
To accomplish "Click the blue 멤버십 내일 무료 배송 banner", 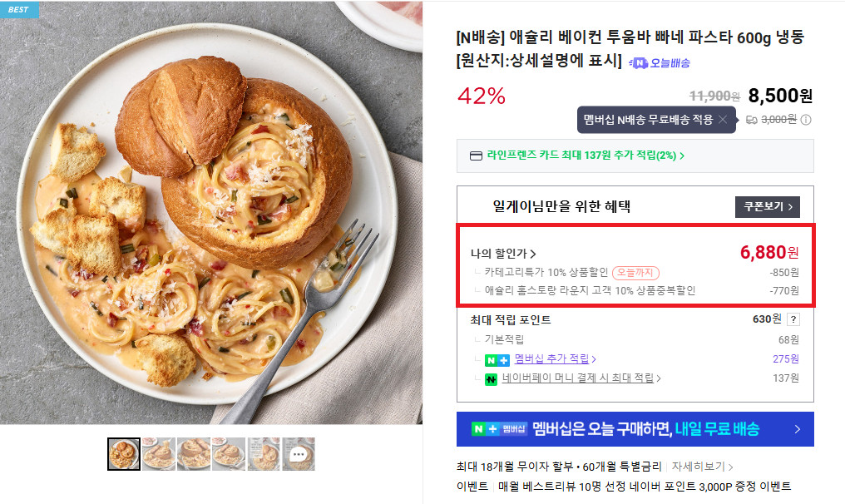I will (x=635, y=429).
